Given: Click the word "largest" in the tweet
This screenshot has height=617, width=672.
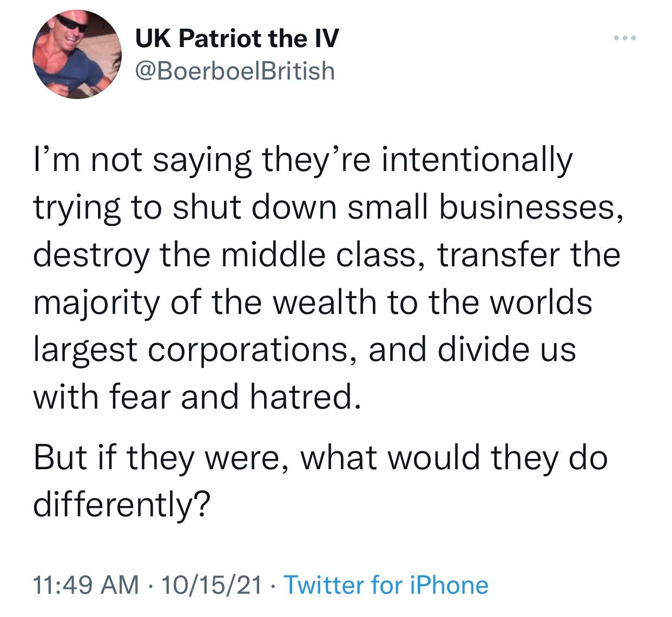Looking at the screenshot, I should [85, 350].
